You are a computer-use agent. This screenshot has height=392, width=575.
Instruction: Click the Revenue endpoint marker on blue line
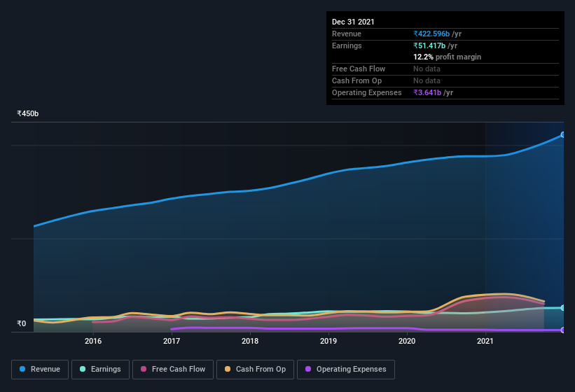(562, 135)
